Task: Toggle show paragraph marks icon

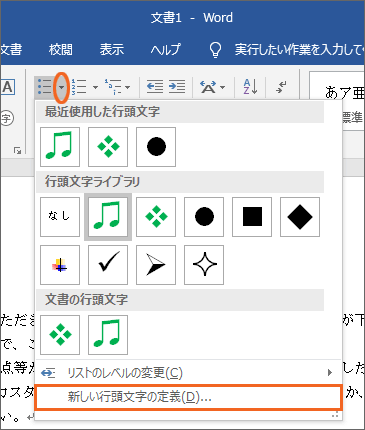Action: (281, 87)
